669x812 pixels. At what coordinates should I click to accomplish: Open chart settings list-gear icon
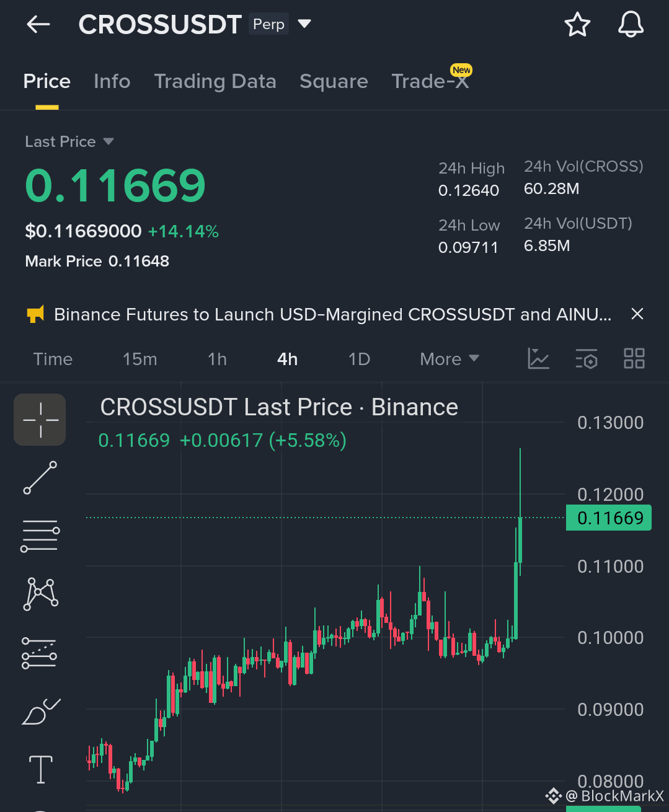(x=586, y=358)
